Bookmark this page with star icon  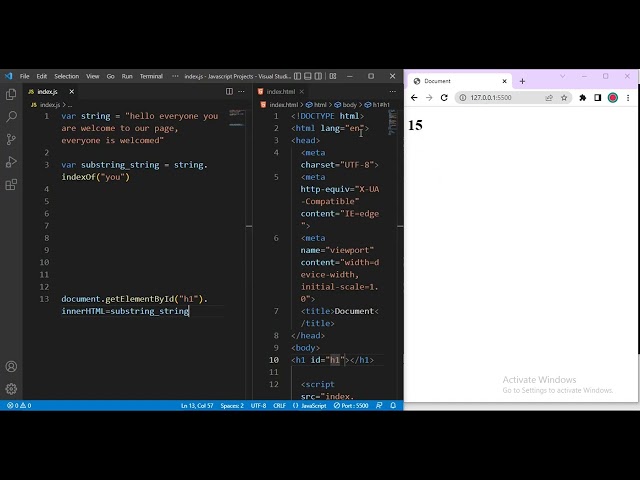tap(564, 98)
